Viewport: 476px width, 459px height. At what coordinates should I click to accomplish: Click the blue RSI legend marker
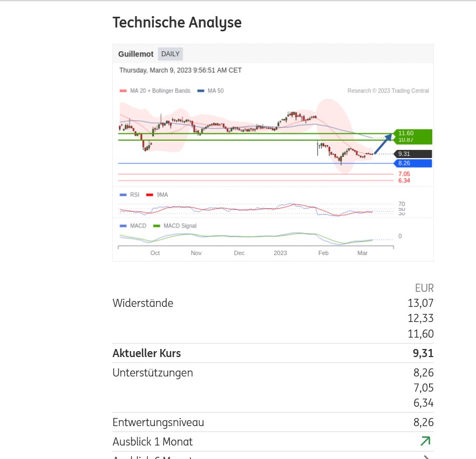coord(123,195)
